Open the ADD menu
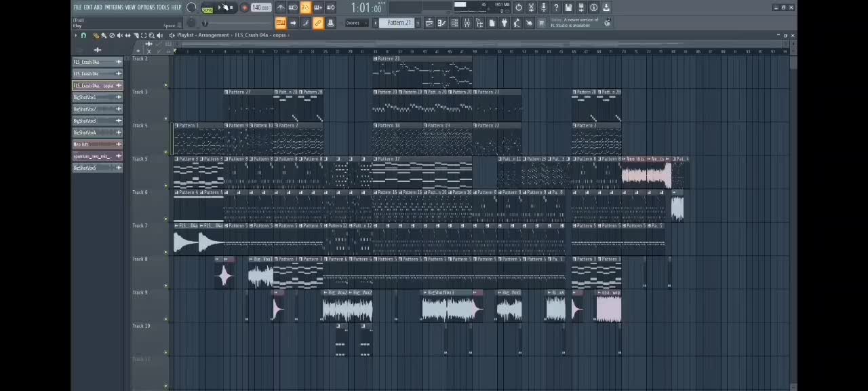The image size is (868, 391). coord(98,7)
